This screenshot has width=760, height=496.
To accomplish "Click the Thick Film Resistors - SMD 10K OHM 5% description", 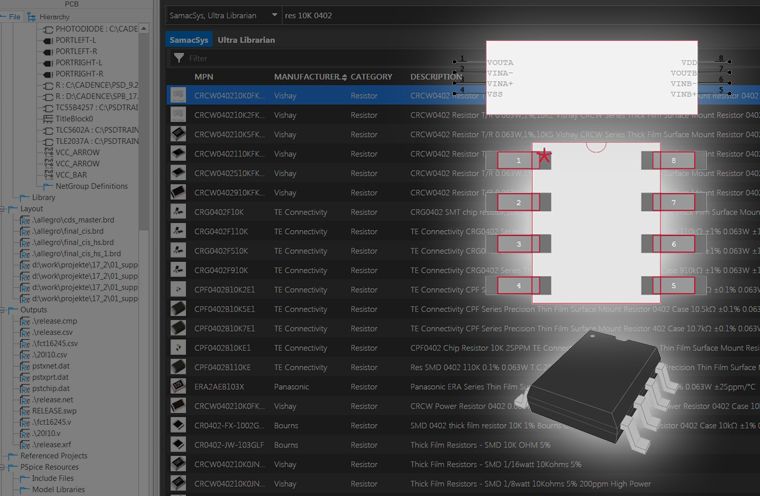I will coord(480,445).
